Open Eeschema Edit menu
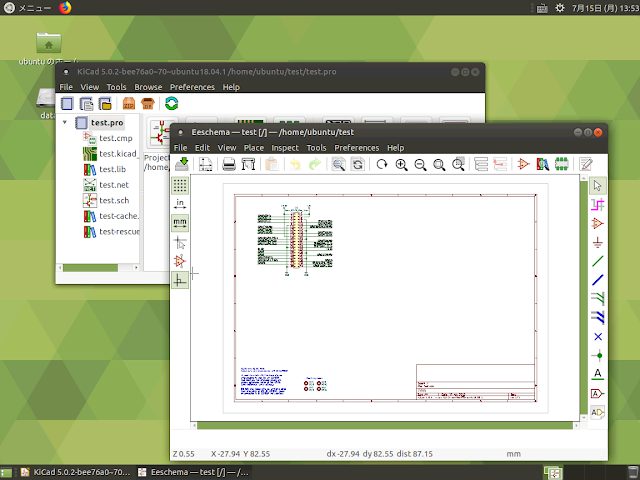Image resolution: width=640 pixels, height=480 pixels. pyautogui.click(x=202, y=148)
